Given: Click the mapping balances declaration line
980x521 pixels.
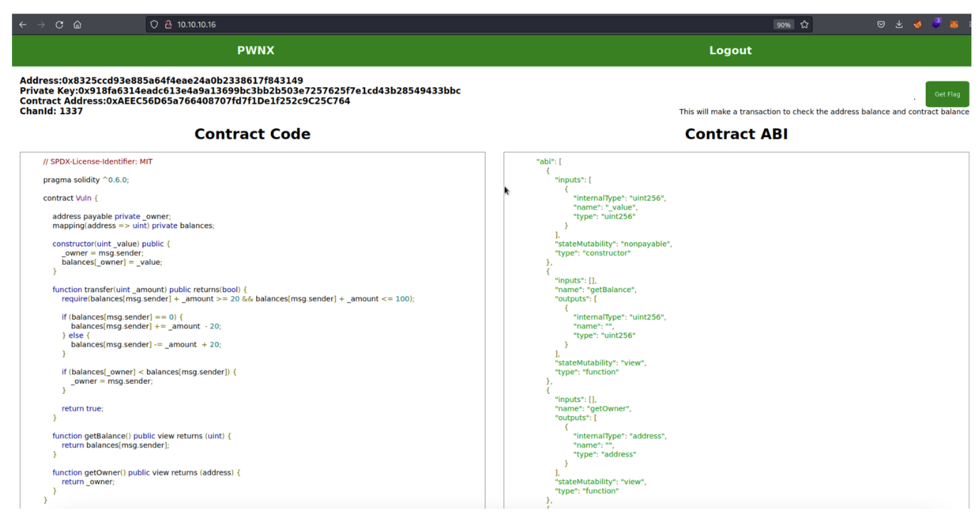Looking at the screenshot, I should tap(133, 226).
